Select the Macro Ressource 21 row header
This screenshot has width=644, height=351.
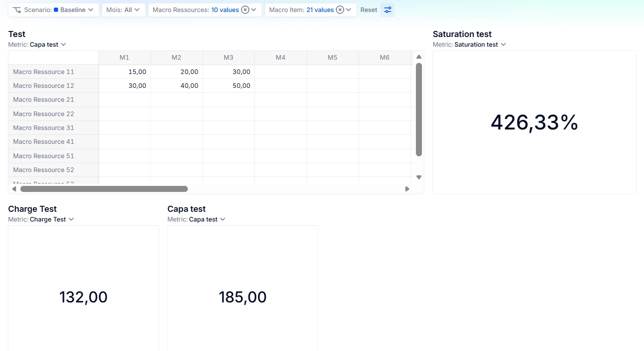[x=43, y=99]
